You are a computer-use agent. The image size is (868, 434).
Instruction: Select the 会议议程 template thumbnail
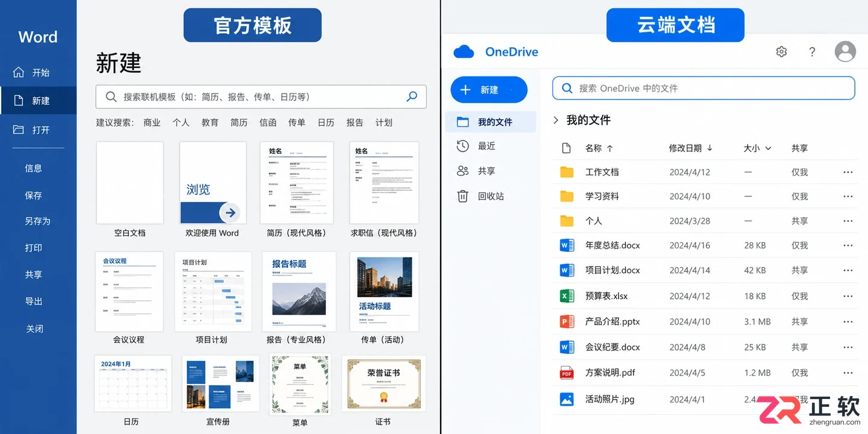pos(129,292)
